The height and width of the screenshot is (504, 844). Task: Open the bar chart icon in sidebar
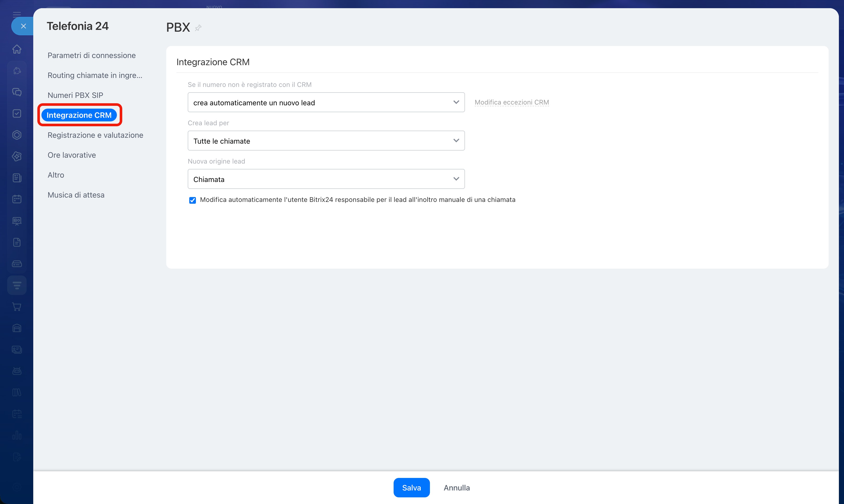pos(17,435)
